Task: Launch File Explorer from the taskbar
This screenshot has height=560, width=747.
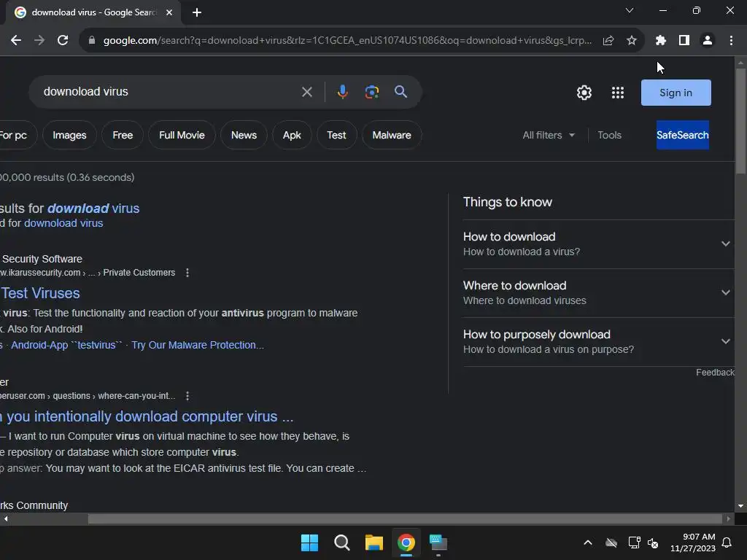Action: click(x=374, y=542)
